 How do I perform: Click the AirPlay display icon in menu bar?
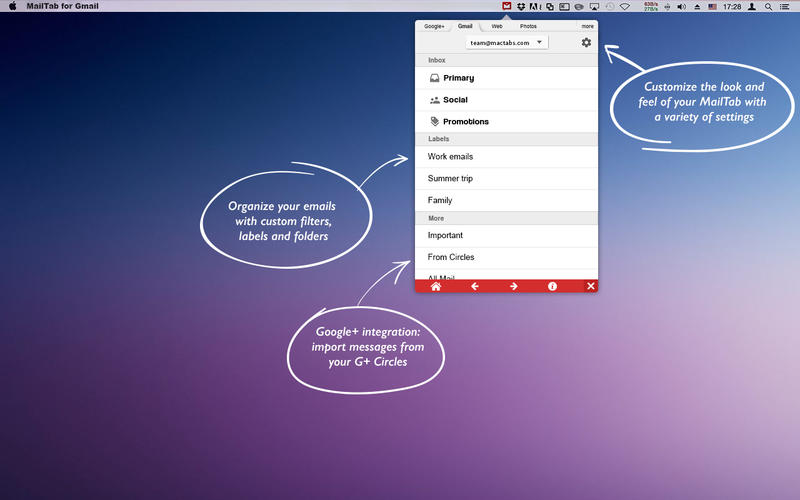point(594,7)
